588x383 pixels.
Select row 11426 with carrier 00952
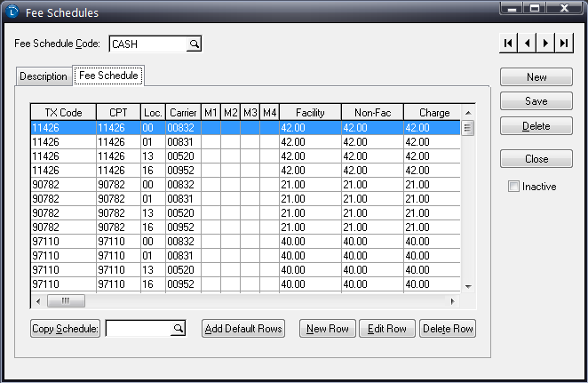[x=246, y=171]
